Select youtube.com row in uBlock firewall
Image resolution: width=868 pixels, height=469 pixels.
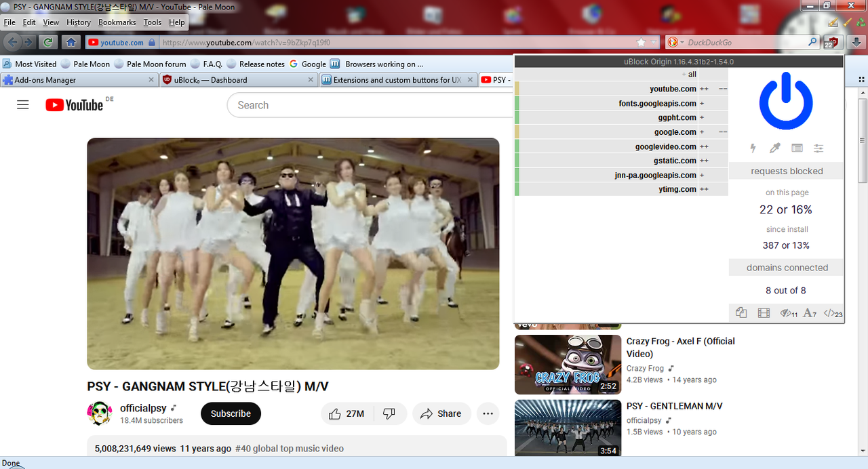621,89
